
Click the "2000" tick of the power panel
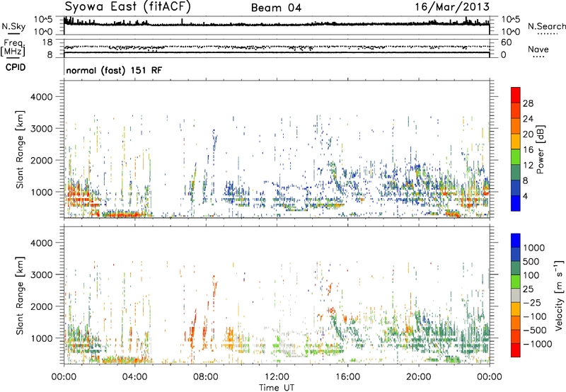[41, 160]
